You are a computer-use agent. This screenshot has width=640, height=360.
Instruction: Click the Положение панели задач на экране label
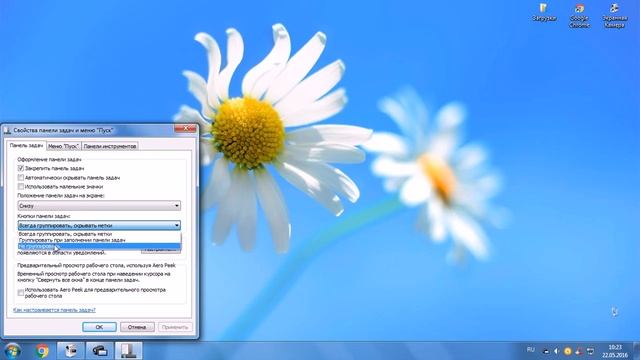coord(61,196)
